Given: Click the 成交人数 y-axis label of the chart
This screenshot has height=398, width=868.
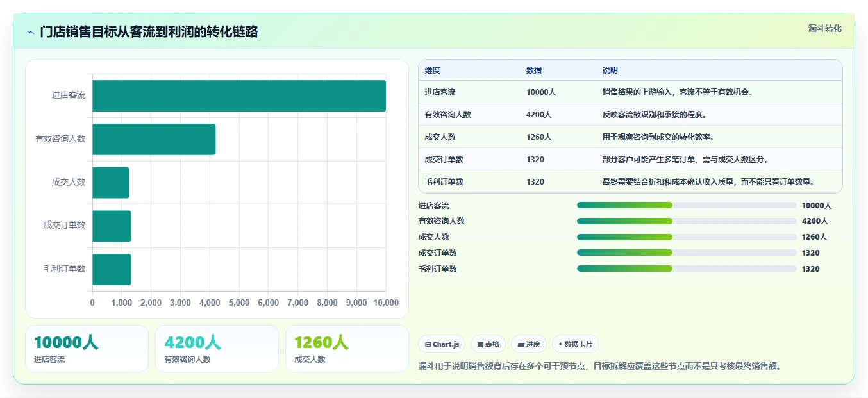Looking at the screenshot, I should coord(69,183).
